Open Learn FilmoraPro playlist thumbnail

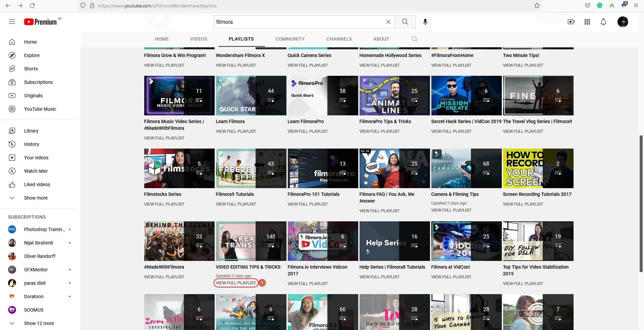(x=323, y=96)
